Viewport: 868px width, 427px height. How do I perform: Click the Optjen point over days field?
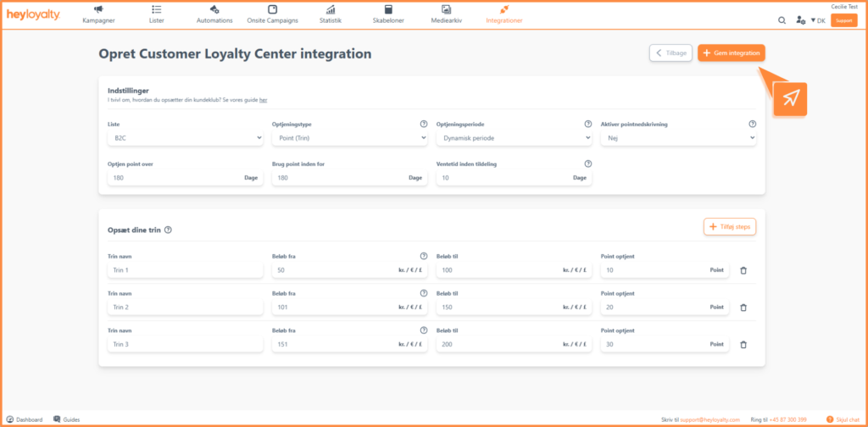[186, 178]
